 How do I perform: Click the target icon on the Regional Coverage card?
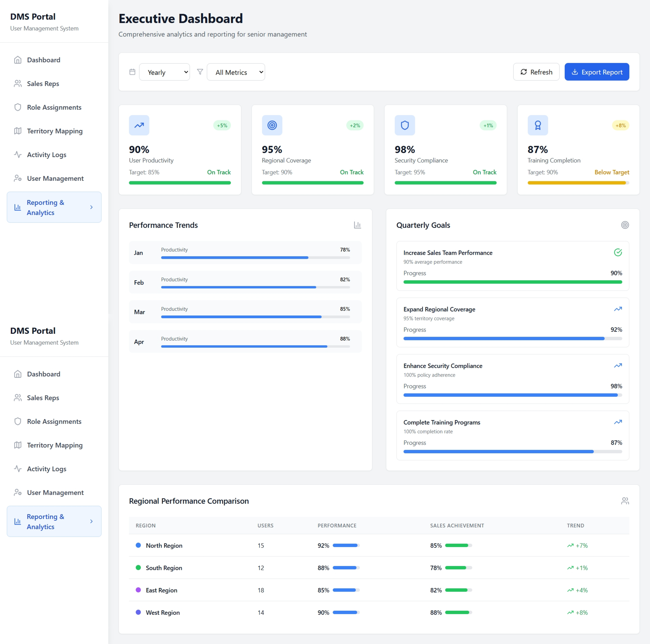272,125
